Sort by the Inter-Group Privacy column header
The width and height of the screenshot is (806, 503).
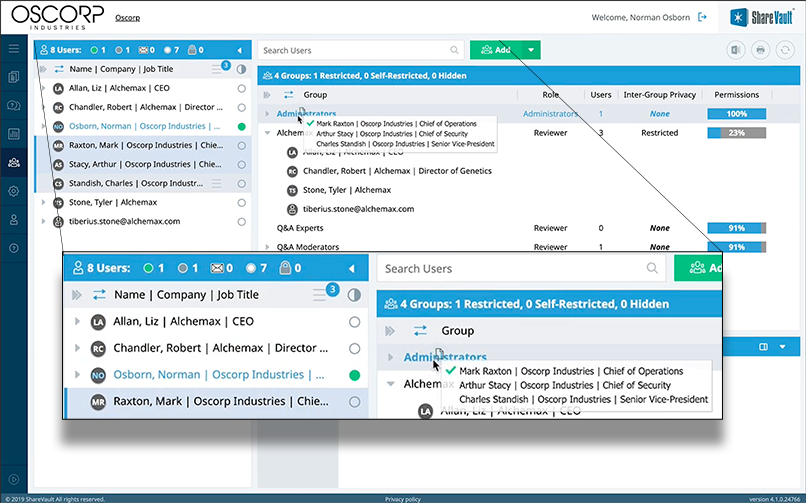click(660, 95)
